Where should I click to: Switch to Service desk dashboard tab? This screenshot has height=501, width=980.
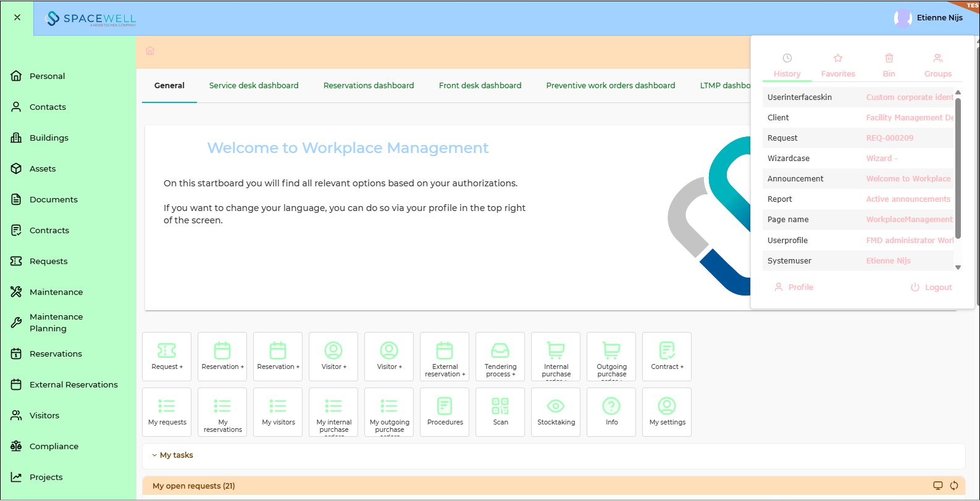254,86
